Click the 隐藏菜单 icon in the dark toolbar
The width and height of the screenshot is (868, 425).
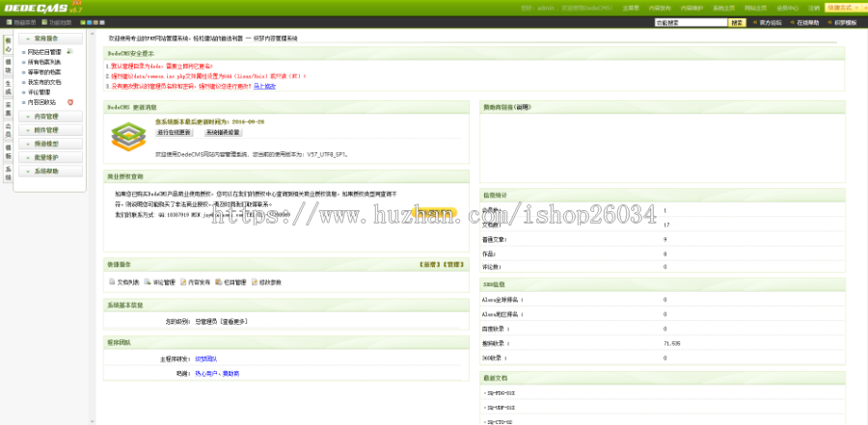pyautogui.click(x=9, y=23)
